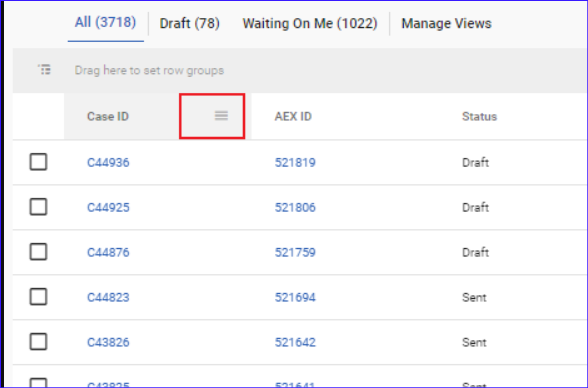Open the Waiting On Me (1022) tab
Viewport: 588px width, 388px height.
(x=310, y=24)
